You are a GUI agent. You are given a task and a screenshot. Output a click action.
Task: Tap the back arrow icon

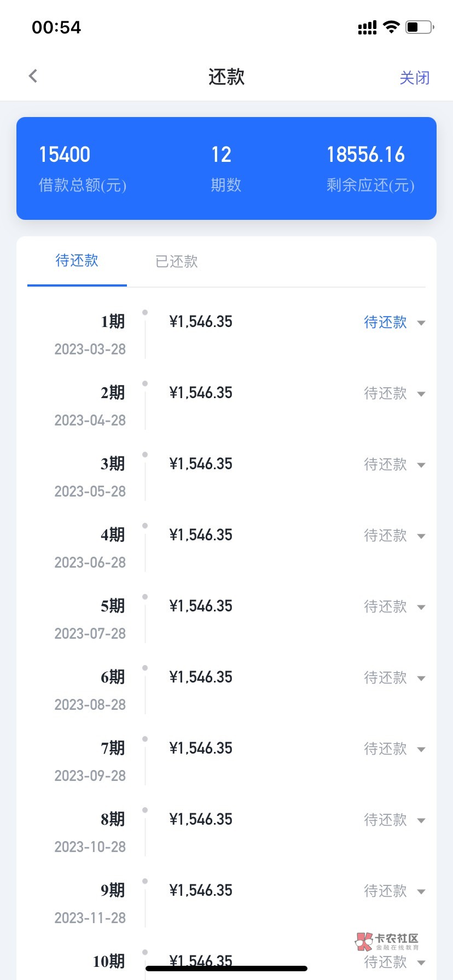pyautogui.click(x=33, y=76)
